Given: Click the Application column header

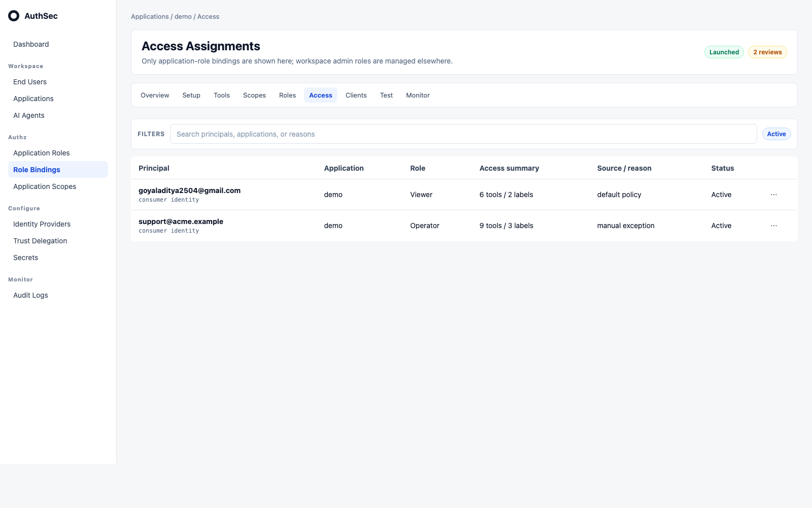Looking at the screenshot, I should (x=344, y=168).
